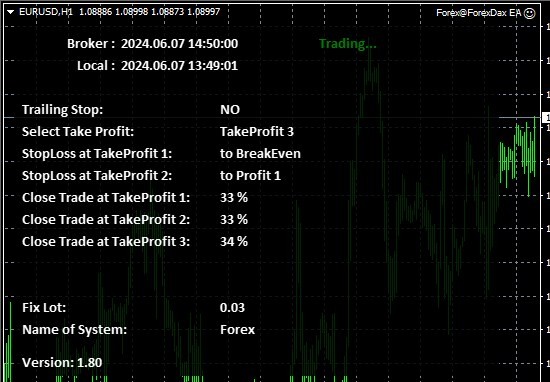Click the 33 % value for TakeProfit 2
The height and width of the screenshot is (382, 550).
pyautogui.click(x=234, y=220)
